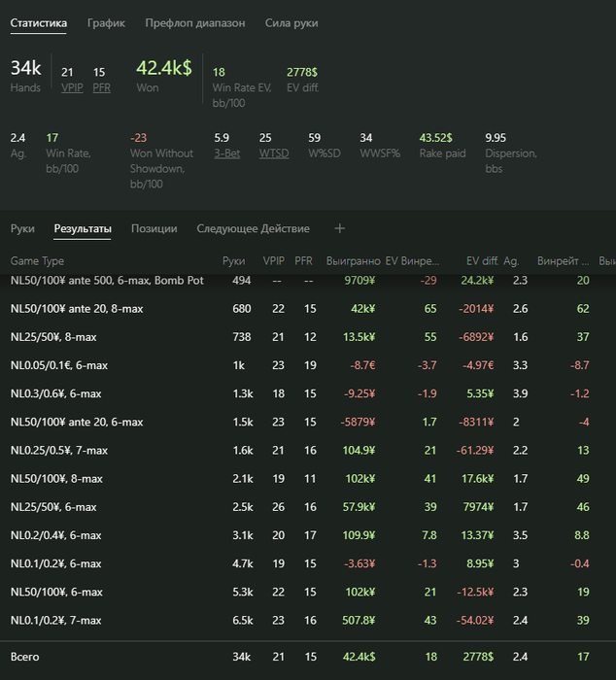This screenshot has height=680, width=616.
Task: Click the 9709¥ winnings cell
Action: coord(359,281)
